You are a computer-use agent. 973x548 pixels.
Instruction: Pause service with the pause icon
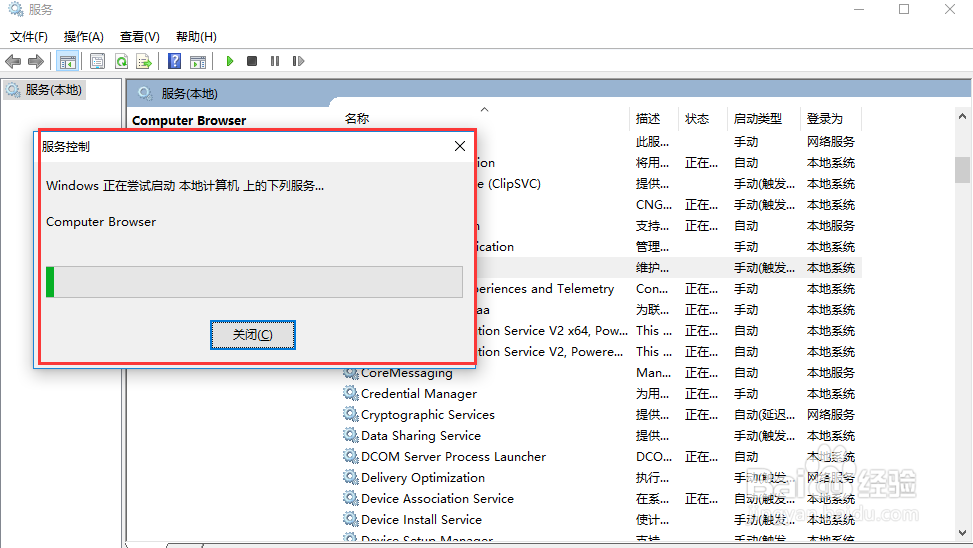point(275,61)
